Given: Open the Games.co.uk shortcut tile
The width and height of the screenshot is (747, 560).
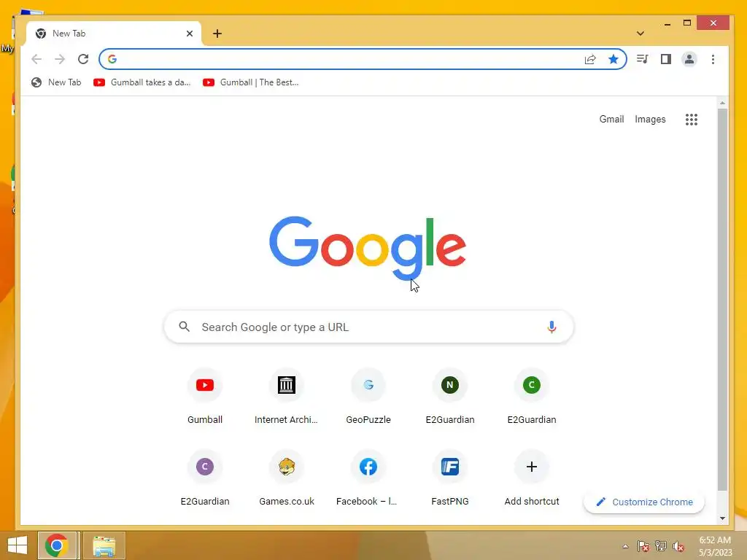Looking at the screenshot, I should coord(286,478).
